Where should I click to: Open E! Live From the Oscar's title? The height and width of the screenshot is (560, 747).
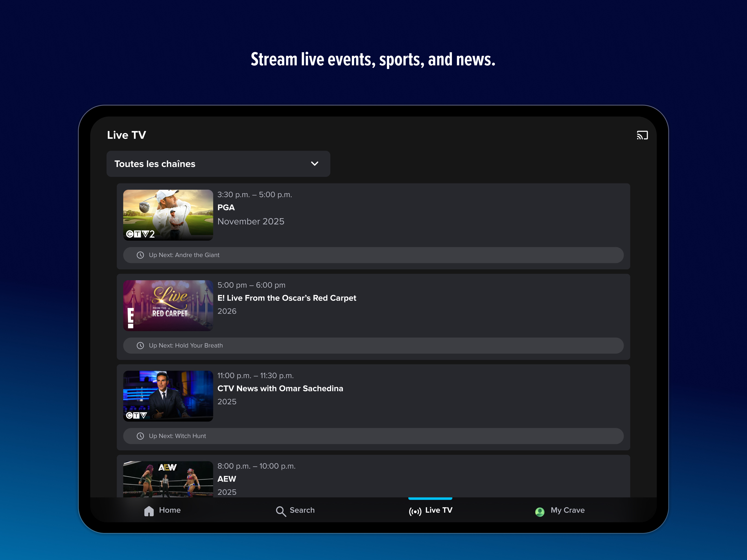point(287,298)
